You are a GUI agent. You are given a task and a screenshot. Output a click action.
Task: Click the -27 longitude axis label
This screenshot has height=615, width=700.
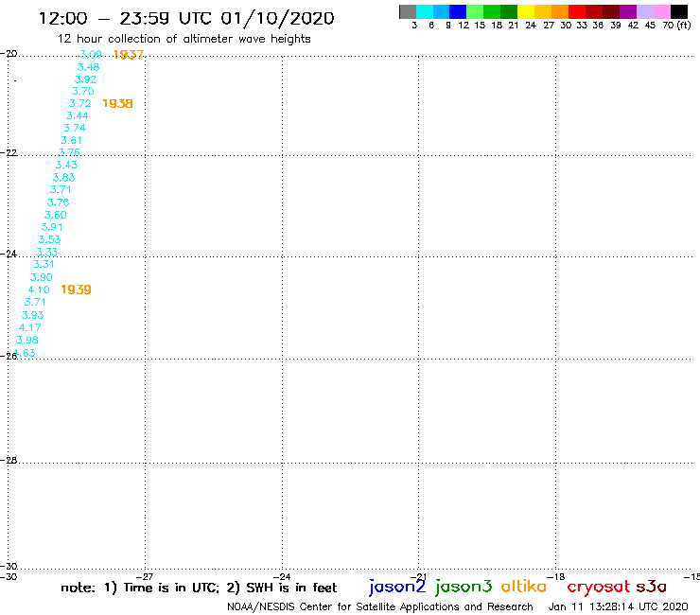point(144,576)
